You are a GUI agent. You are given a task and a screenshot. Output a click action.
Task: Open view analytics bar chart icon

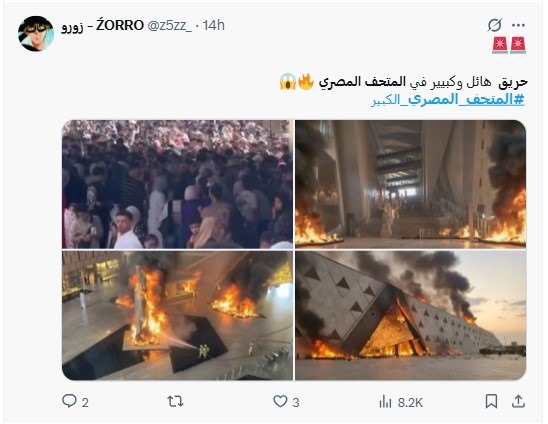coord(385,402)
